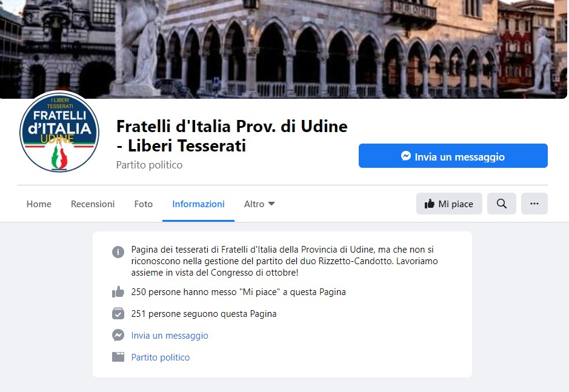
Task: Expand the Altro dropdown menu
Action: click(x=259, y=204)
